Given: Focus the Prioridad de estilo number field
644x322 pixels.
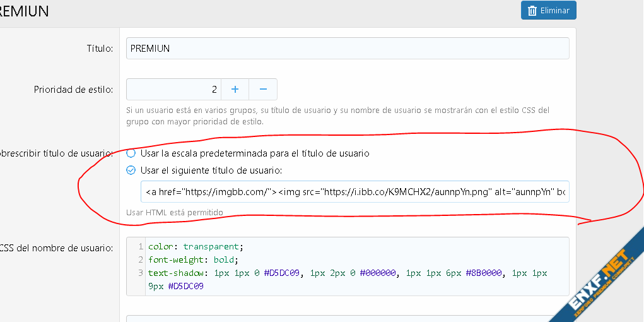Looking at the screenshot, I should pyautogui.click(x=173, y=90).
